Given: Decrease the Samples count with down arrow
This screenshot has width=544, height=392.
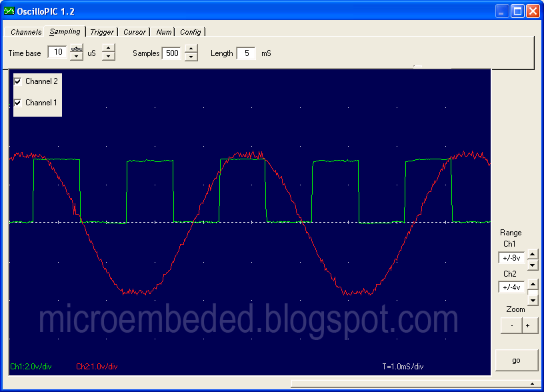Looking at the screenshot, I should [x=191, y=57].
